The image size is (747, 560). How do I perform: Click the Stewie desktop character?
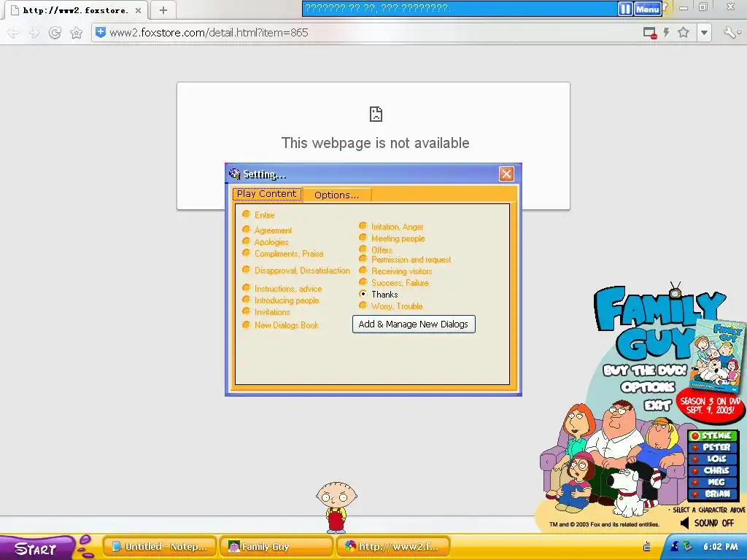tap(336, 507)
